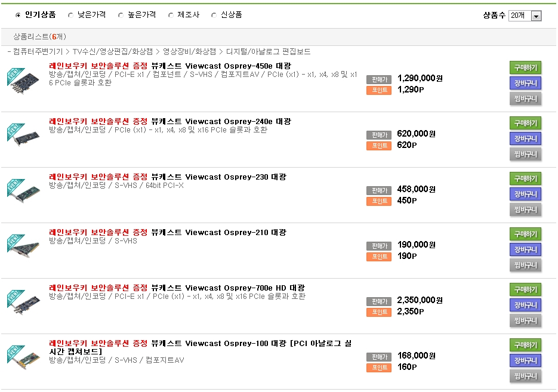Viewport: 558px width, 392px height.
Task: Go to 컴퓨터주변기기 breadcrumb category
Action: click(x=38, y=51)
